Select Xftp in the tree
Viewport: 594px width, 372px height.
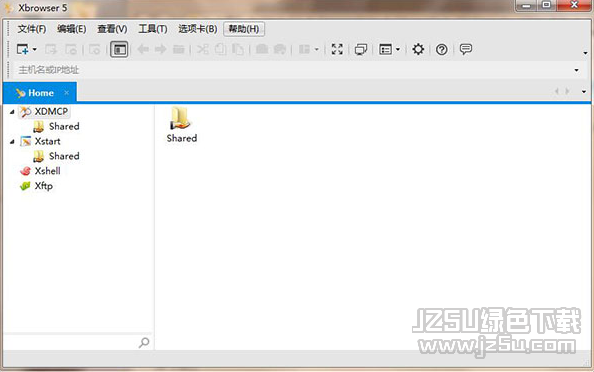pyautogui.click(x=36, y=186)
